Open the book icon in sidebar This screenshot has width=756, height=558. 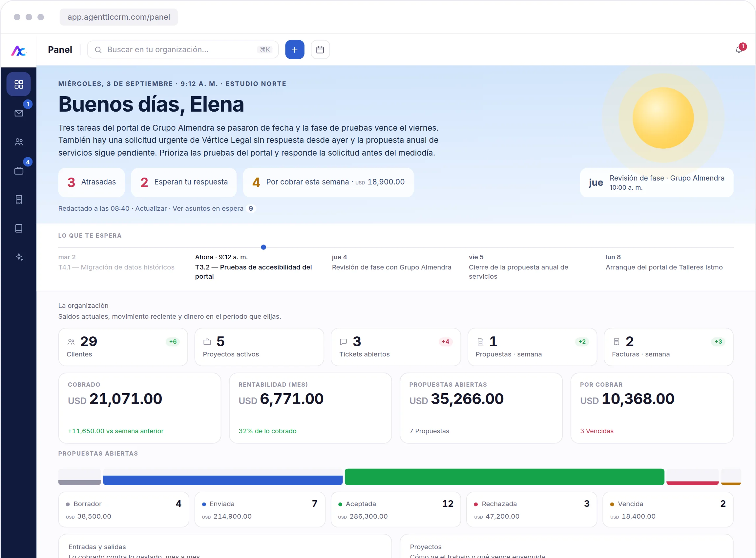tap(19, 228)
